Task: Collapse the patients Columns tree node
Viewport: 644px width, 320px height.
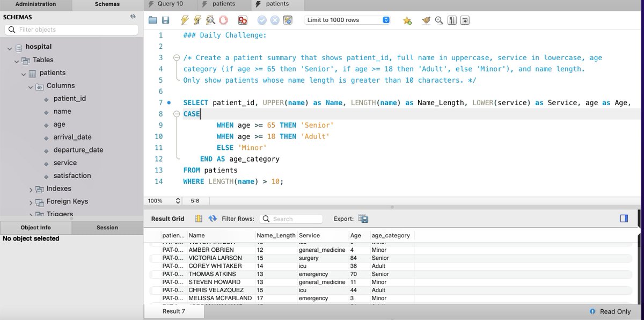Action: click(30, 85)
